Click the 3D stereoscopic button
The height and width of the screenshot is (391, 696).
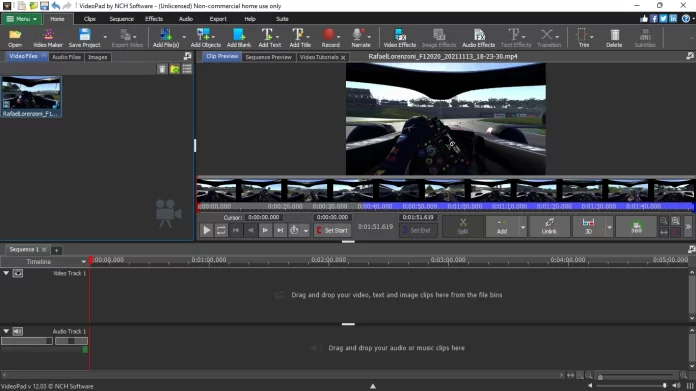[588, 226]
